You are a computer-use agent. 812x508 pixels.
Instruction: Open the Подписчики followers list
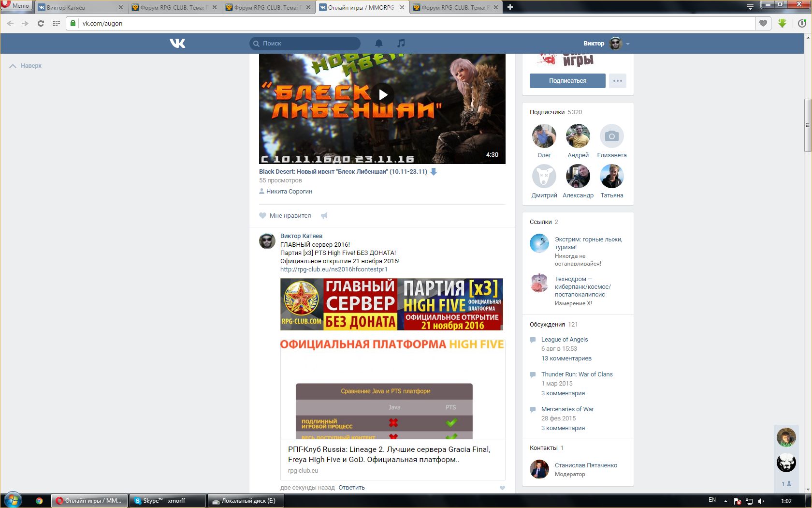click(556, 112)
